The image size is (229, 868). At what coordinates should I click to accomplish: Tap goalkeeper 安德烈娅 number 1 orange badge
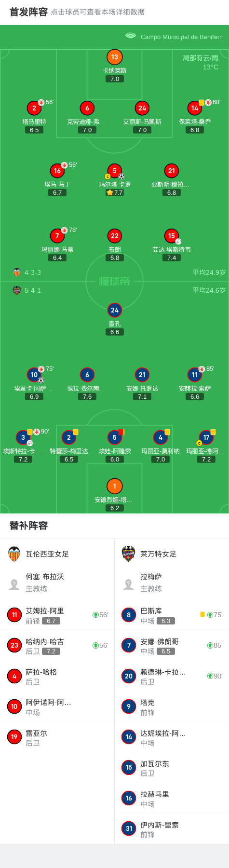pyautogui.click(x=114, y=486)
